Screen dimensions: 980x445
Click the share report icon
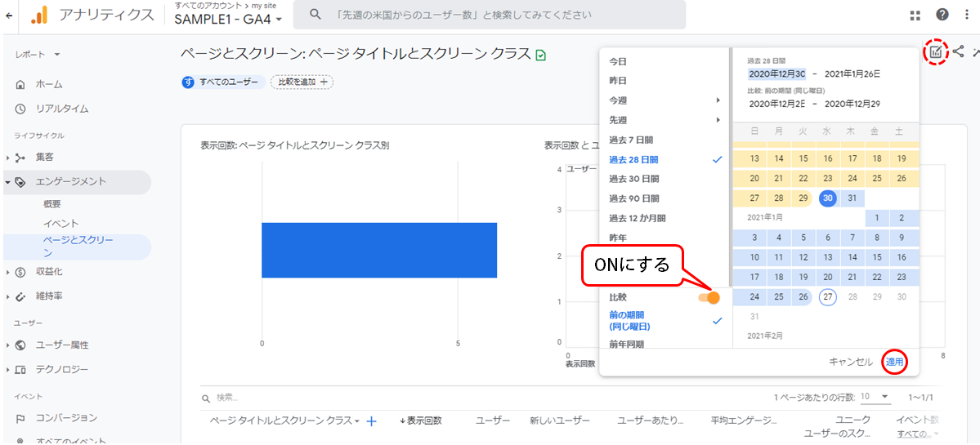pyautogui.click(x=958, y=51)
